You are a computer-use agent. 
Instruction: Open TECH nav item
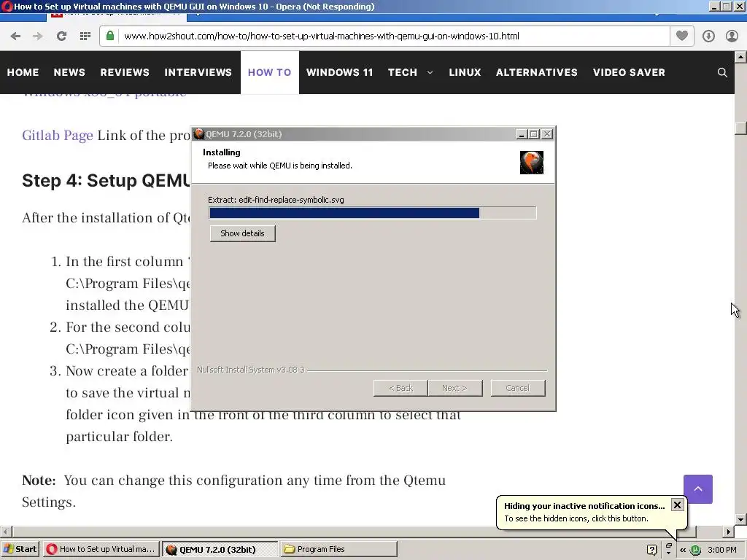403,72
